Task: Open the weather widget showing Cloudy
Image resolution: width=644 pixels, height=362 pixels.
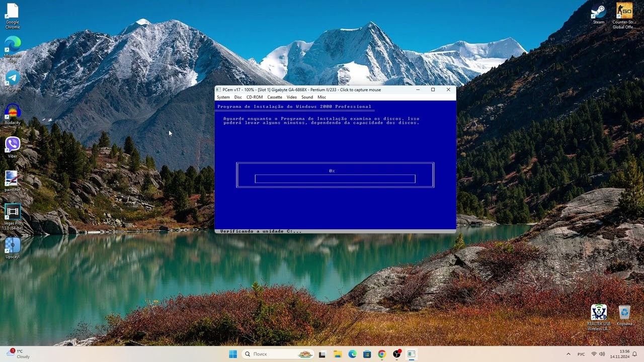Action: point(18,354)
